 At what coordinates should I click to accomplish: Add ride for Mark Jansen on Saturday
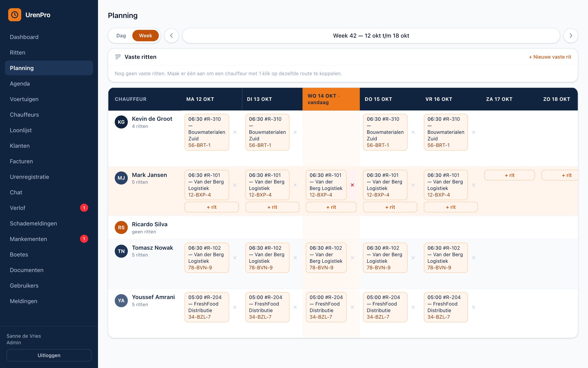click(x=509, y=175)
